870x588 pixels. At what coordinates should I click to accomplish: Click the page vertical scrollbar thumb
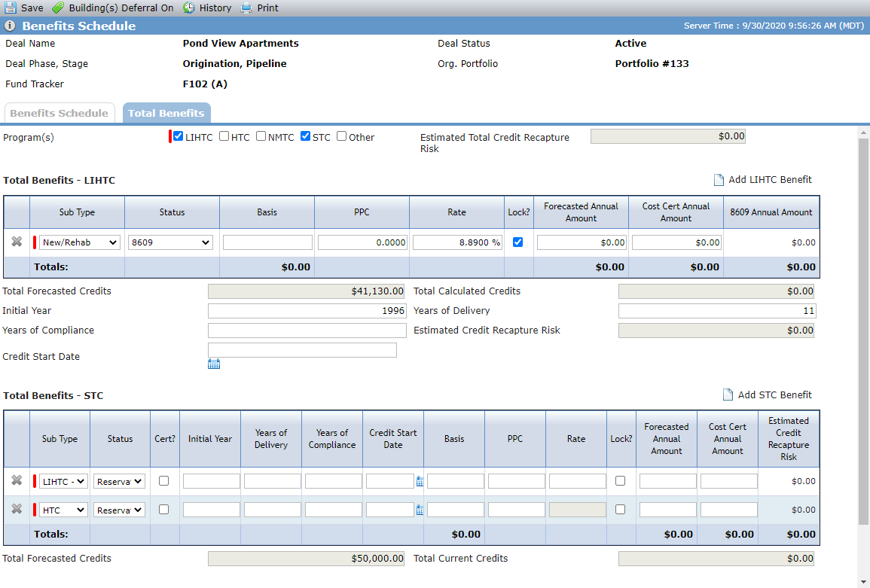pos(863,332)
